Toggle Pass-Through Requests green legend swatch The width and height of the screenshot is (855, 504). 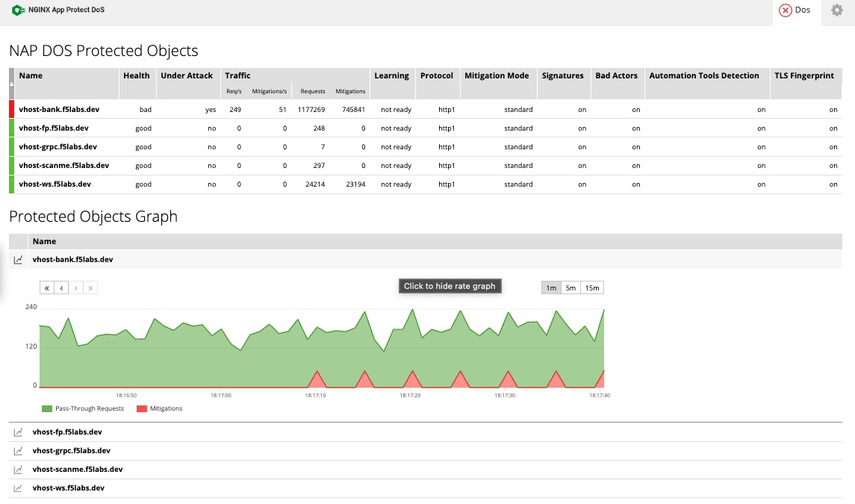(47, 408)
